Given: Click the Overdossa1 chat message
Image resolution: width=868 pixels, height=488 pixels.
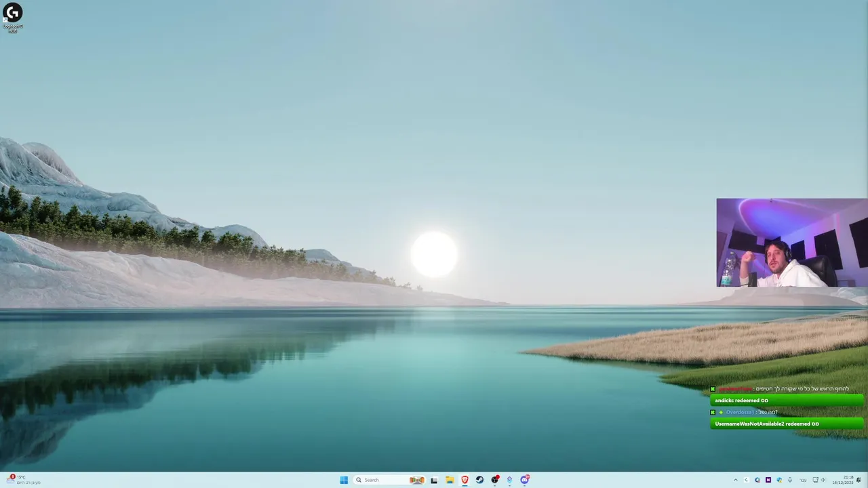Looking at the screenshot, I should click(x=744, y=412).
